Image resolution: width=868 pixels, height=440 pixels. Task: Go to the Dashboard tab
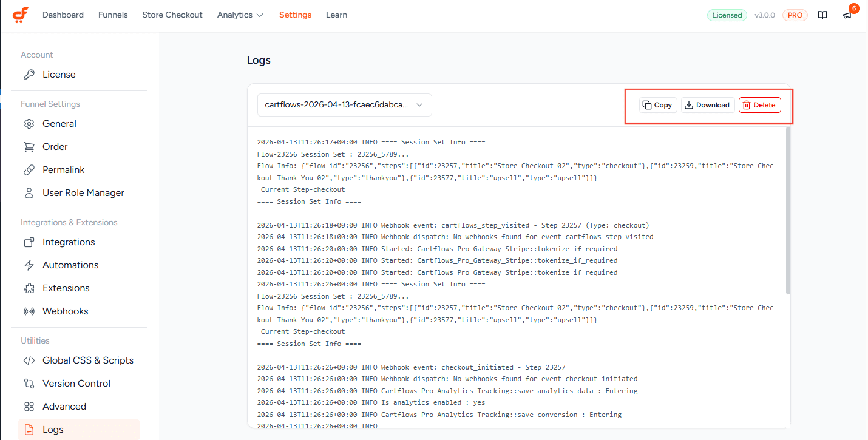(63, 15)
